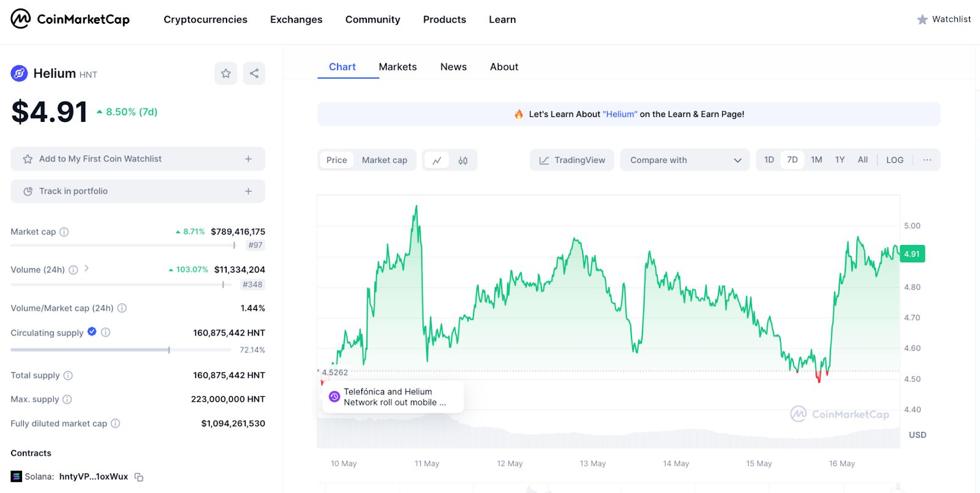The image size is (980, 493).
Task: Click the verified badge near Circulating supply
Action: 92,331
